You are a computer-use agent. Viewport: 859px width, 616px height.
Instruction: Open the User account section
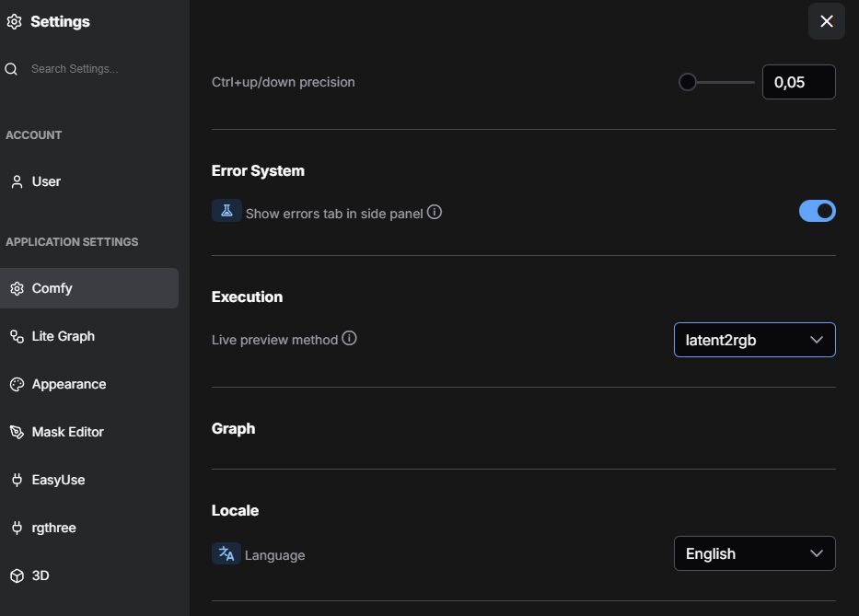coord(89,182)
